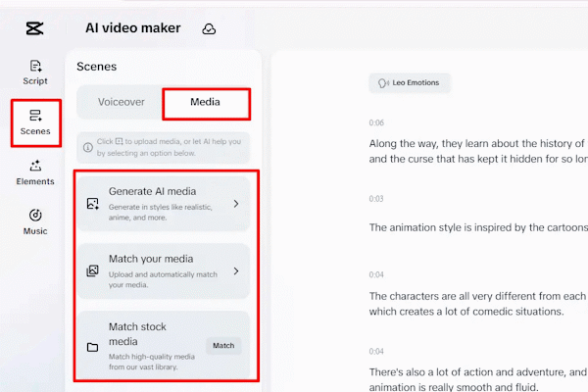Expand Generate AI media chevron
The image size is (588, 392).
[x=236, y=204]
